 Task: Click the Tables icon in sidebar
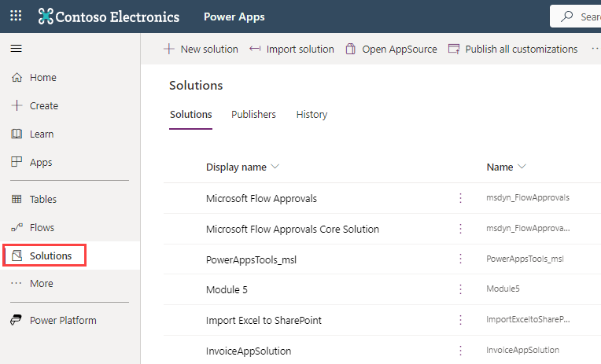17,199
